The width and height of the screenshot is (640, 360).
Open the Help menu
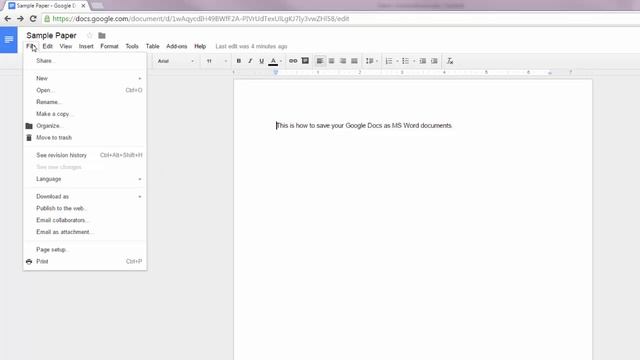pyautogui.click(x=200, y=46)
